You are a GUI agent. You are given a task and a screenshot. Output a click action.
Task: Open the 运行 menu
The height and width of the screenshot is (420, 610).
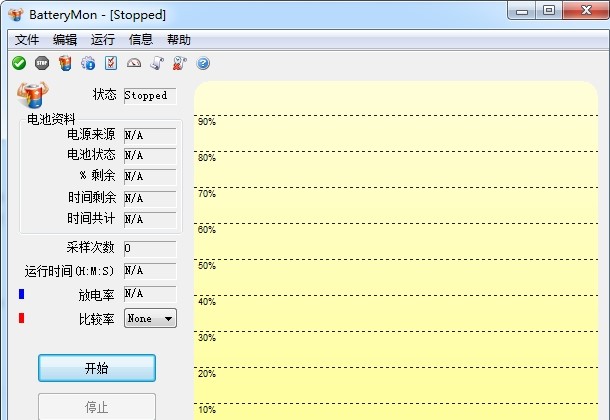[x=103, y=40]
